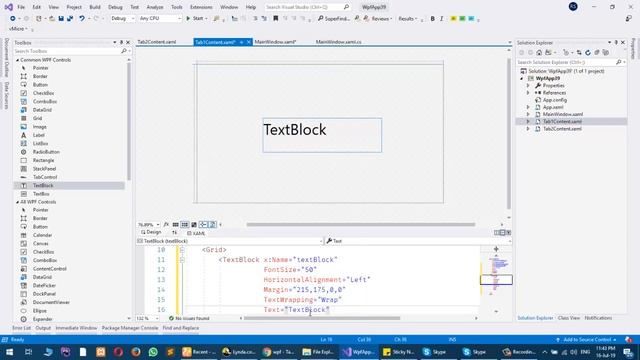Viewport: 640px width, 360px height.
Task: Open the File menu
Action: 21,7
